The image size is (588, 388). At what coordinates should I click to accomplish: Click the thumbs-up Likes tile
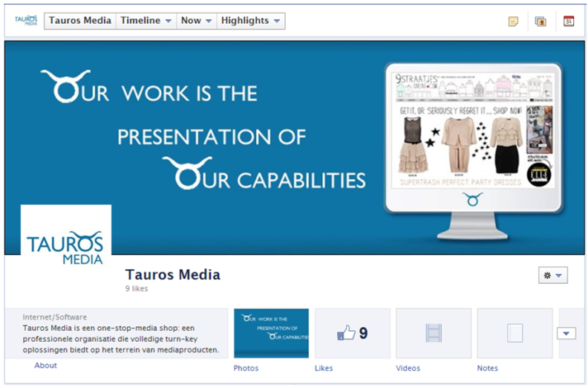click(x=353, y=333)
